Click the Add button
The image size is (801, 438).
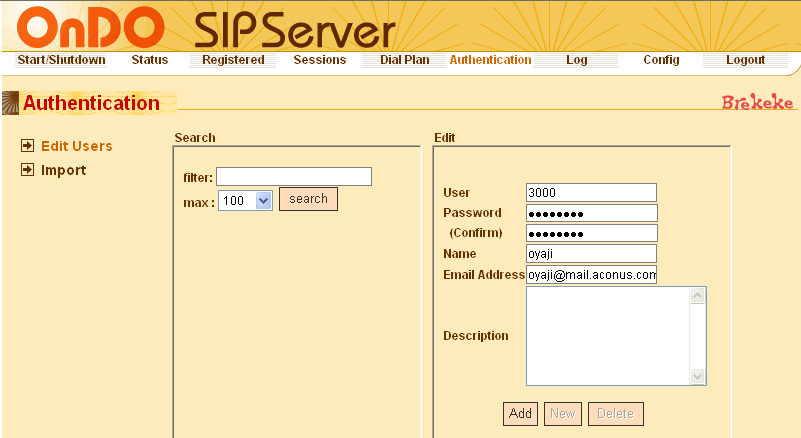point(520,413)
